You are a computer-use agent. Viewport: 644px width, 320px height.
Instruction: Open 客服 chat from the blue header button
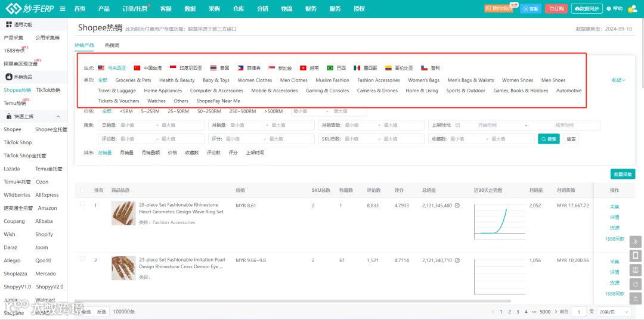[x=530, y=8]
